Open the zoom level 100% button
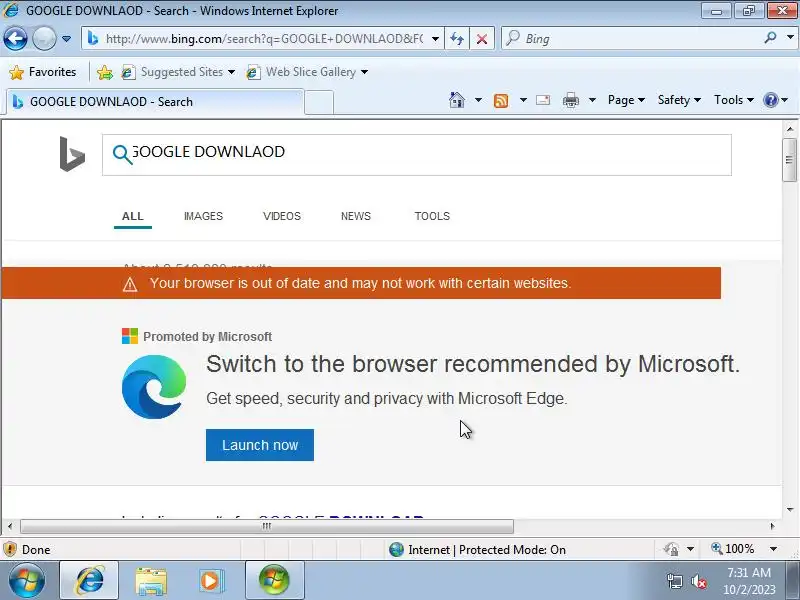Viewport: 800px width, 600px height. pyautogui.click(x=733, y=549)
